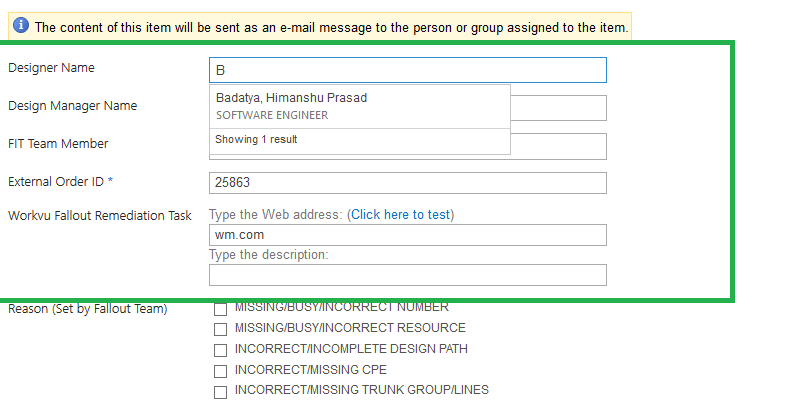Image resolution: width=811 pixels, height=415 pixels.
Task: Click the empty description field
Action: click(407, 275)
